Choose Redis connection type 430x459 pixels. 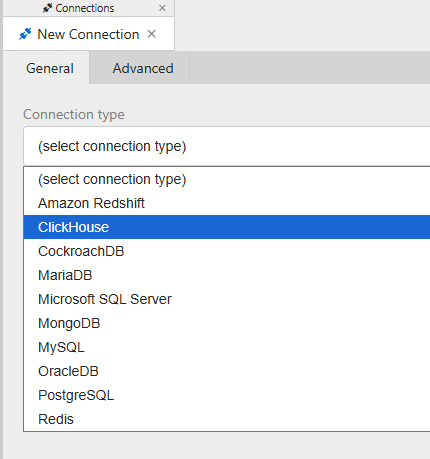tap(227, 419)
